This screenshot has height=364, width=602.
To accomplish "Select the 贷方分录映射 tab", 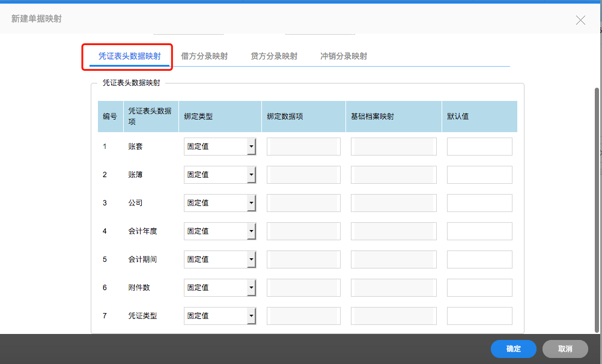I will [274, 56].
